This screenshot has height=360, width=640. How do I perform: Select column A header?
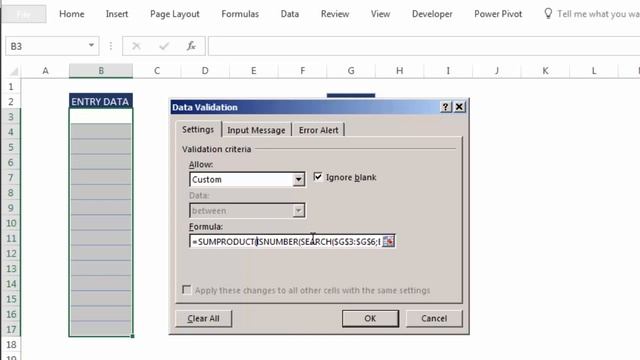45,71
